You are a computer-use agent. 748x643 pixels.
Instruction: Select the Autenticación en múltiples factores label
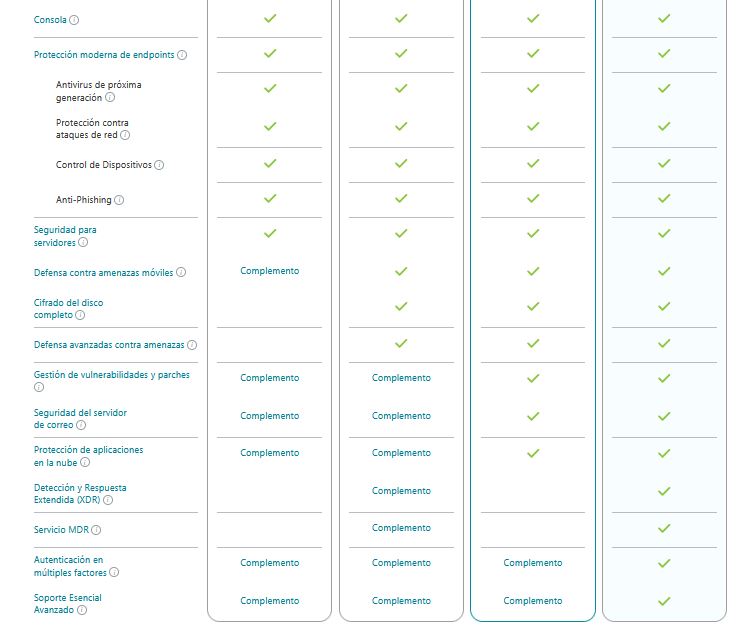pos(68,561)
